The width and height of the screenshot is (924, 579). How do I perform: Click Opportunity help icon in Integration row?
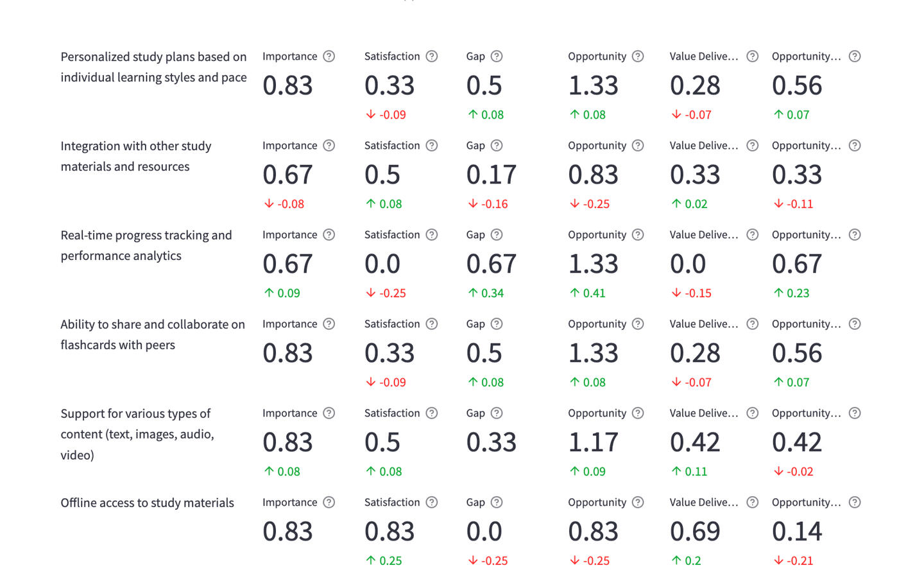click(638, 146)
